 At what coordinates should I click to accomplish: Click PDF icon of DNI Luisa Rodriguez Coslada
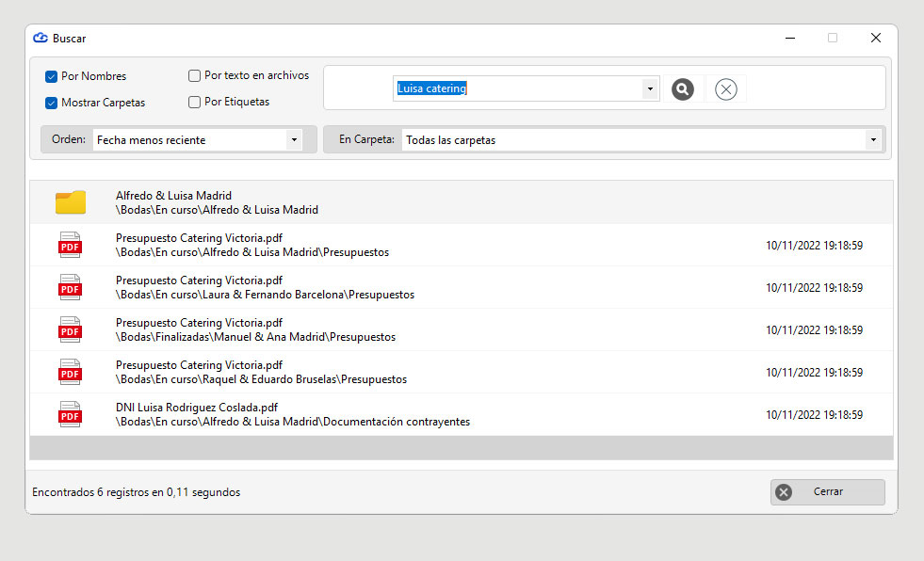70,414
